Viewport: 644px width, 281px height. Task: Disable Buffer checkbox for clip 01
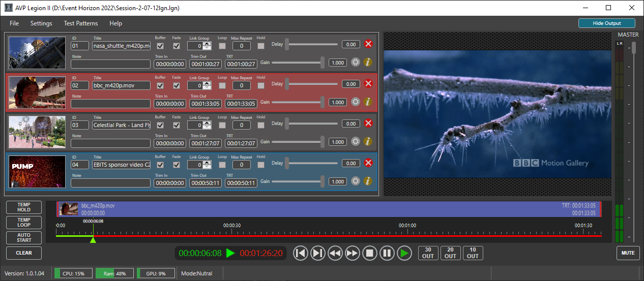160,46
